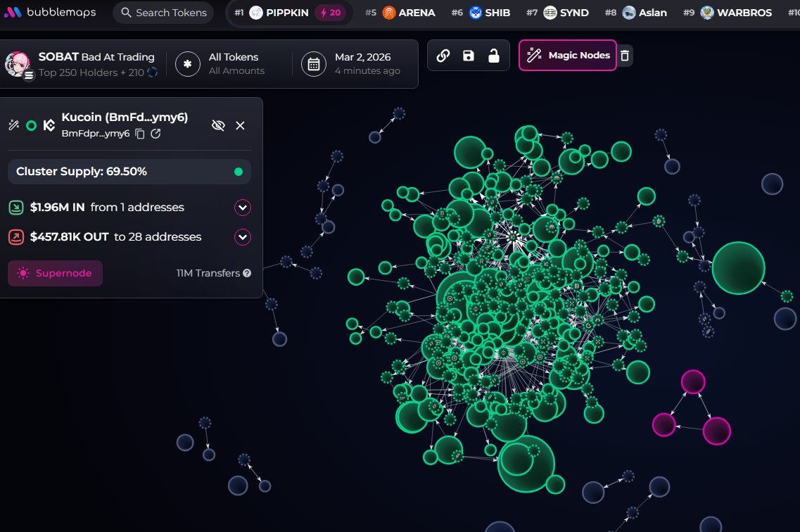Expand the $457.81K OUT addresses list
800x532 pixels.
242,237
